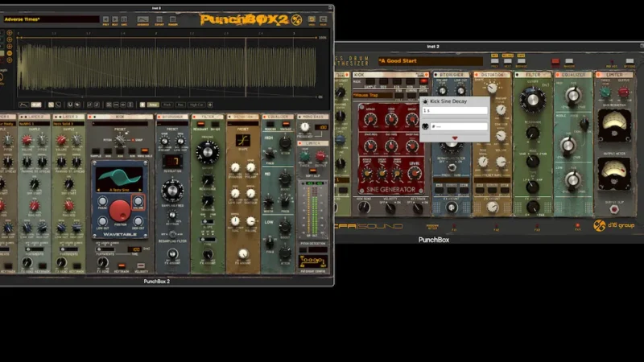644x362 pixels.
Task: Click d16 logo beside PunchBox2 title
Action: [296, 19]
